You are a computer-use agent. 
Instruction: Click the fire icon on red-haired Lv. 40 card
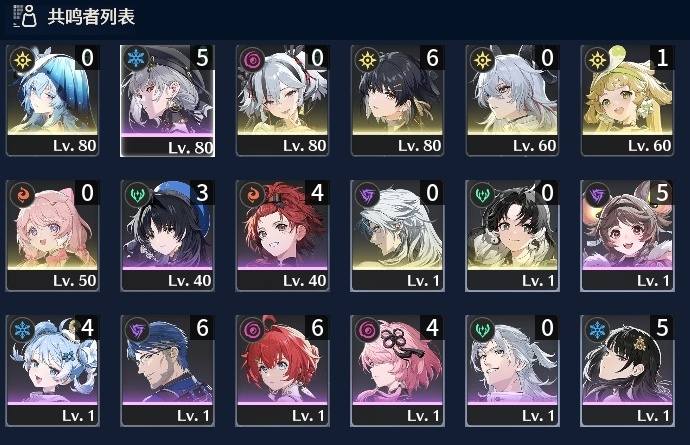252,194
